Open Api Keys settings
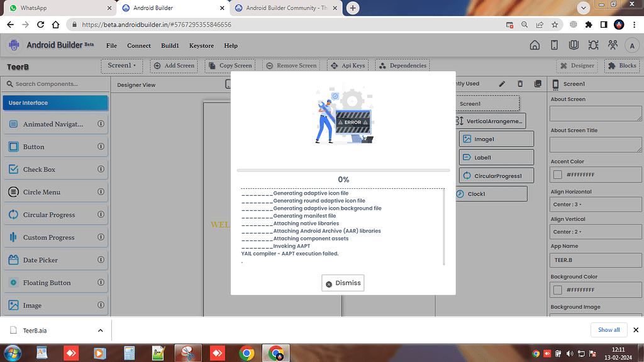The width and height of the screenshot is (644, 362). coord(348,66)
